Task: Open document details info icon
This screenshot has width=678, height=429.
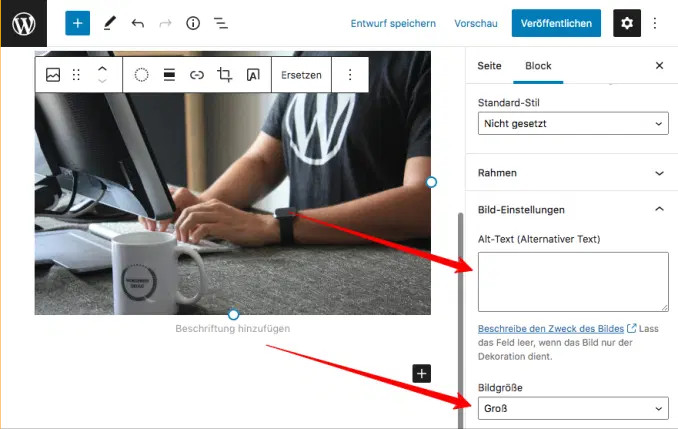Action: (193, 23)
